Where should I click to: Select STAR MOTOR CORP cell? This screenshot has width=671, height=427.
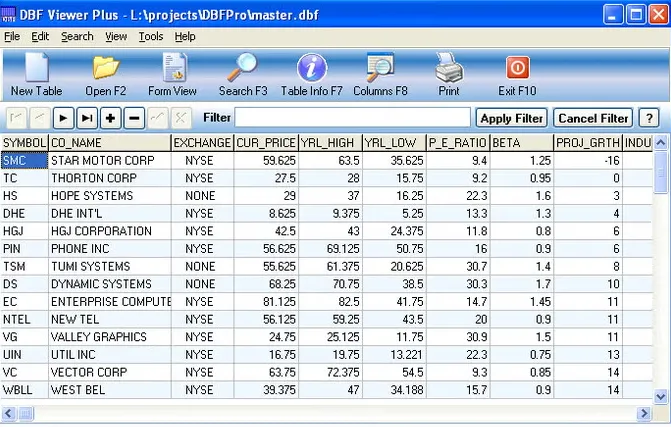110,160
